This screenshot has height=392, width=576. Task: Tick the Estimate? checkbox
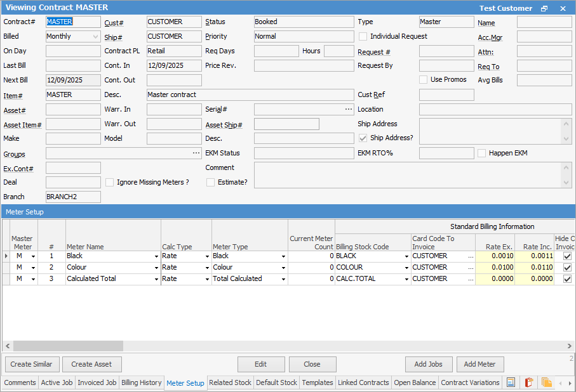210,183
